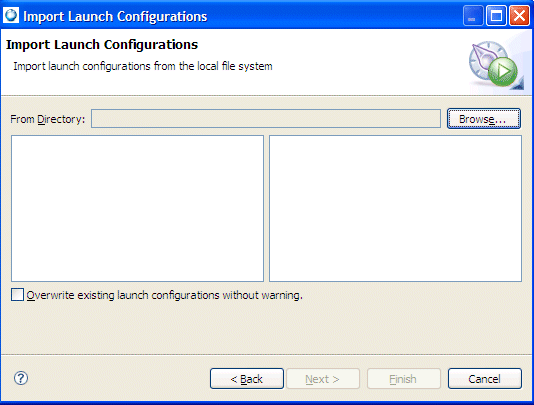
Task: Click the disabled Finish button
Action: (404, 378)
